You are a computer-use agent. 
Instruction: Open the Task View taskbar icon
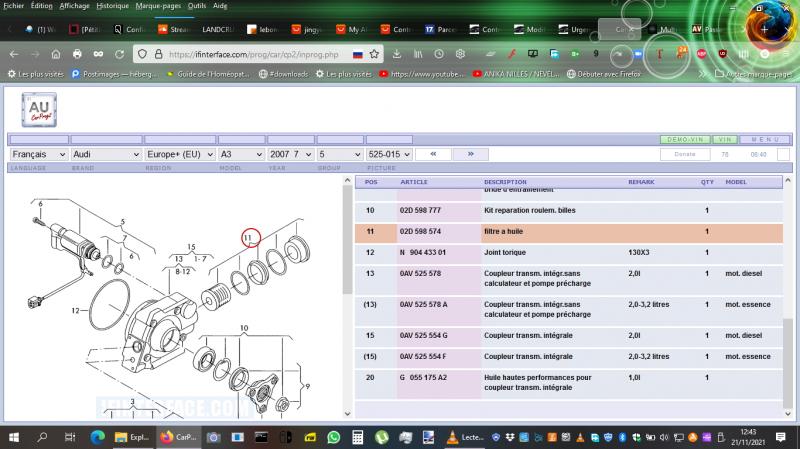(x=70, y=437)
